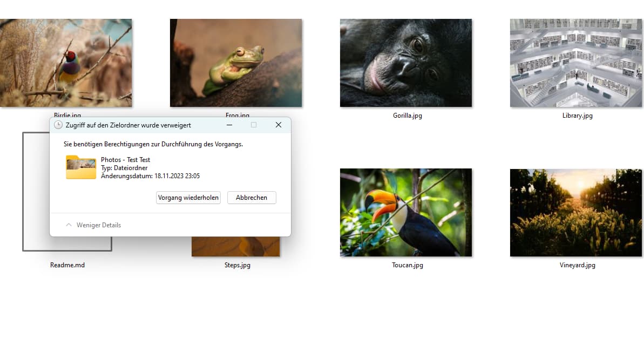644x358 pixels.
Task: Collapse details via Weniger Details
Action: 93,225
